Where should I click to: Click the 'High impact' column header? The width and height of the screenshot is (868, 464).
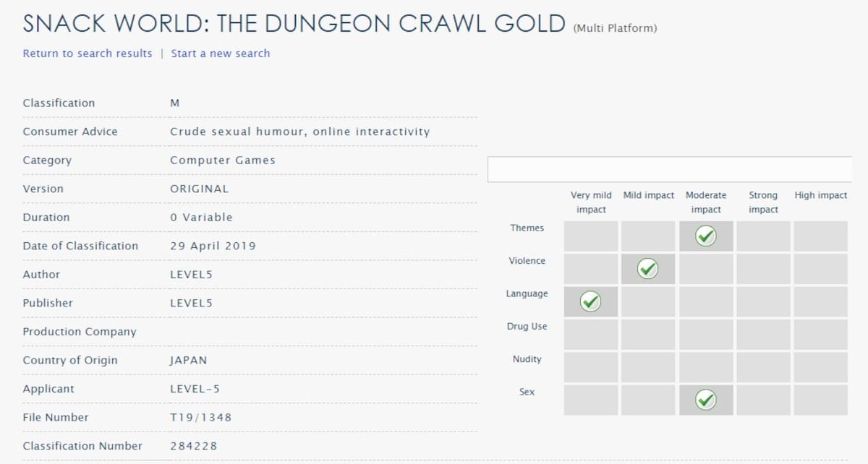pos(821,195)
